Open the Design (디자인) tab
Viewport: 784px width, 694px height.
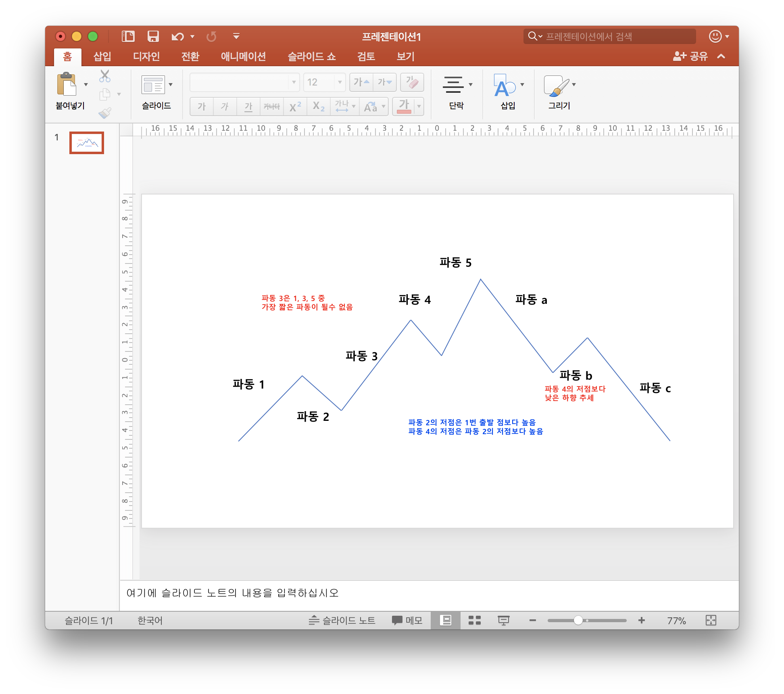(x=146, y=56)
